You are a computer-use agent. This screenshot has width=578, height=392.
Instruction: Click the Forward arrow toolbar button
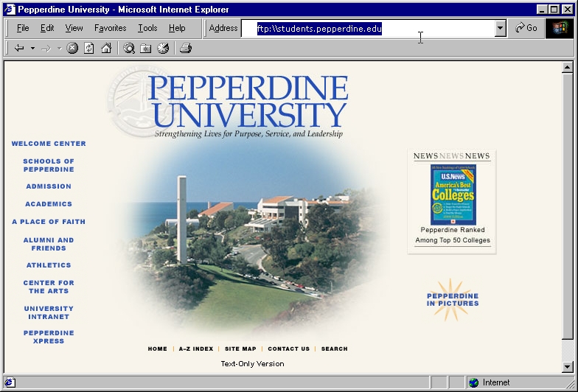coord(46,49)
